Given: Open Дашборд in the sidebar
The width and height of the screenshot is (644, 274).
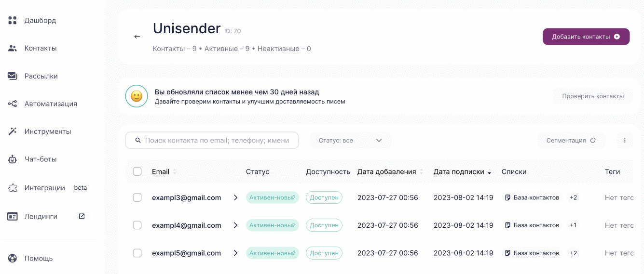Looking at the screenshot, I should (x=40, y=20).
